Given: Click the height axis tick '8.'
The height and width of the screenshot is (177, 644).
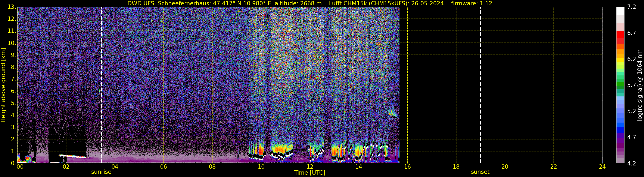Looking at the screenshot, I should (x=13, y=67).
